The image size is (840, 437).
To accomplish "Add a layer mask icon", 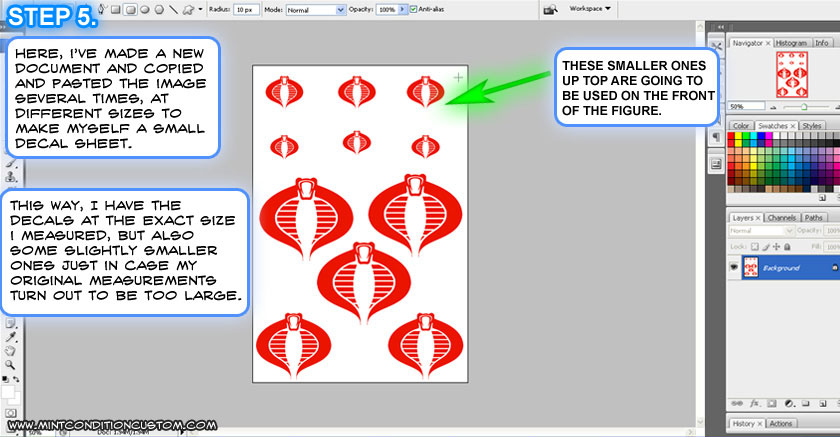I will [x=771, y=403].
